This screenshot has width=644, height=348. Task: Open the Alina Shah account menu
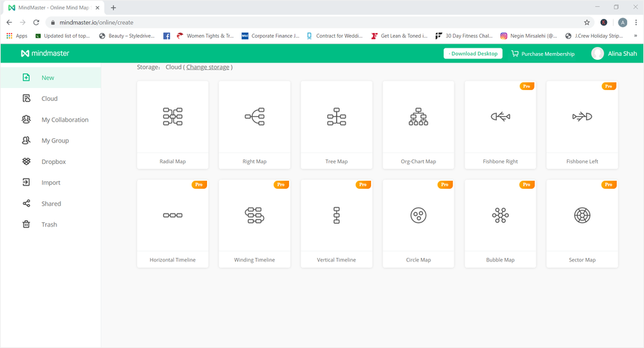pos(614,54)
